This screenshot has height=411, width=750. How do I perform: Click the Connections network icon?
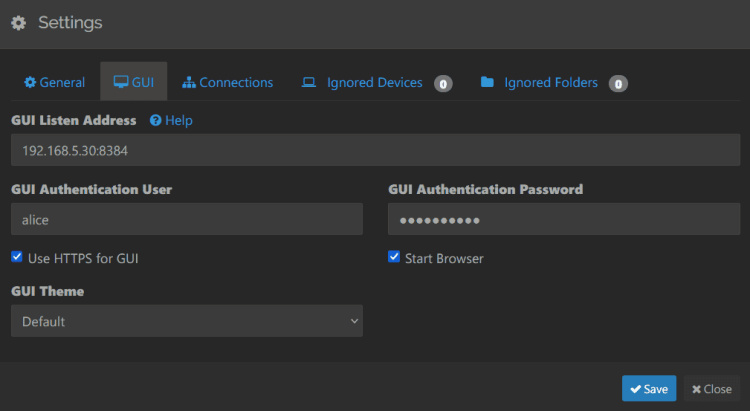(189, 82)
